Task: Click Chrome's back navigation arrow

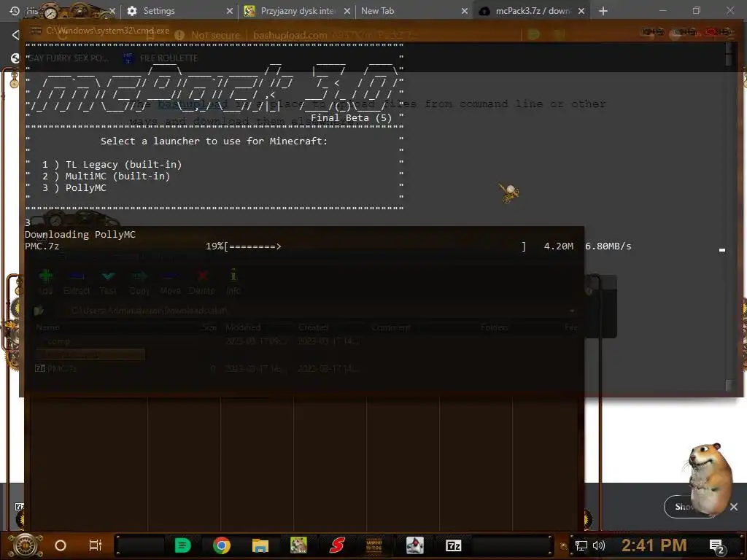Action: coord(15,35)
